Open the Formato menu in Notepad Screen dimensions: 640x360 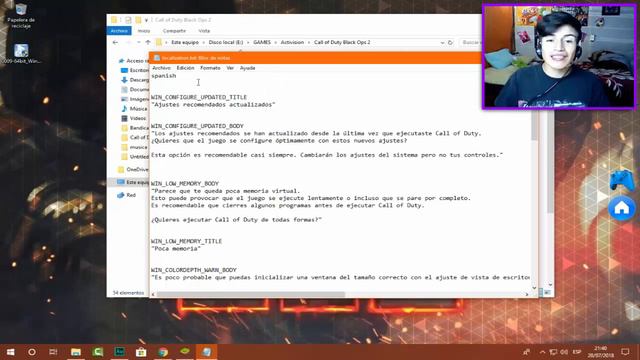tap(210, 68)
